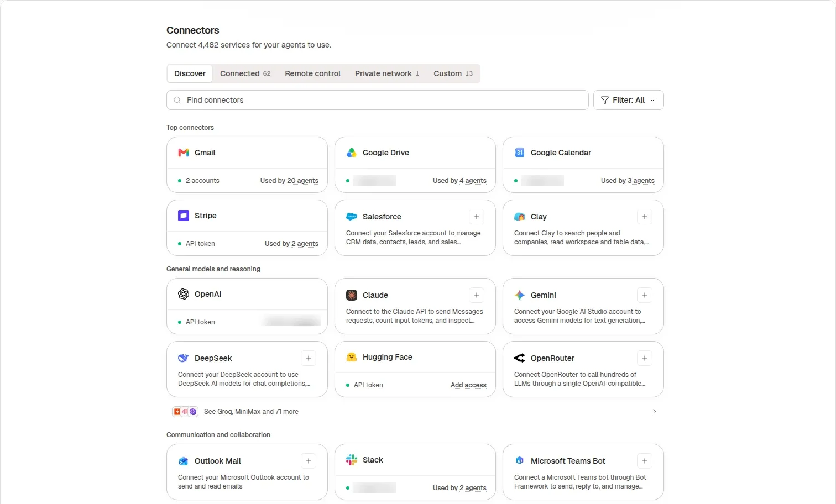This screenshot has width=836, height=504.
Task: Click the Connect 4,482 services subtitle
Action: point(249,45)
